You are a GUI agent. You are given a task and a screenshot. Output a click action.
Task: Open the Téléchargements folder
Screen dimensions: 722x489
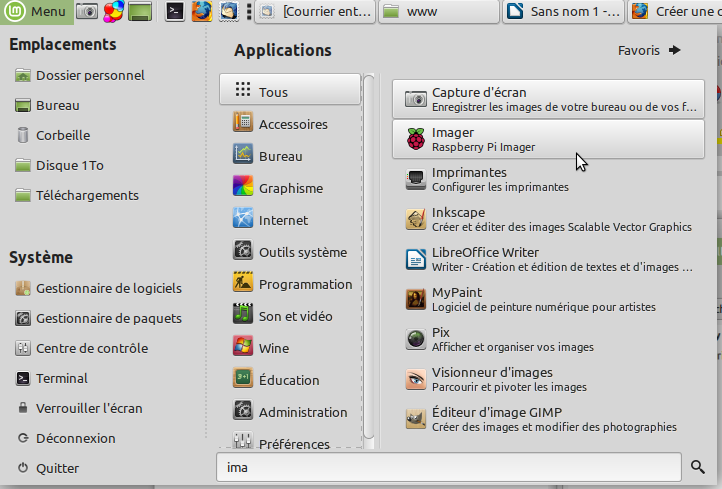coord(87,195)
